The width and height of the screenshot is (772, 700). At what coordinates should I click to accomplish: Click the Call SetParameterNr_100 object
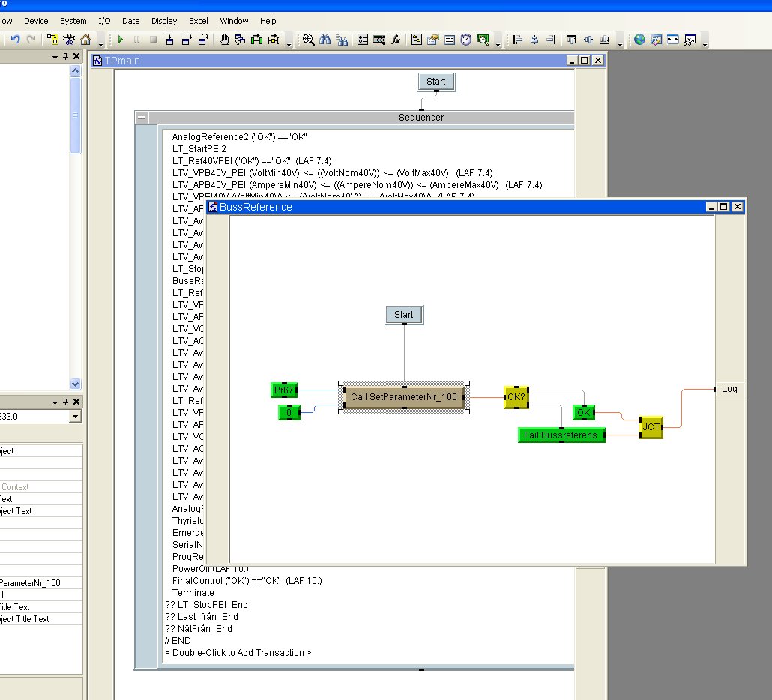tap(404, 396)
